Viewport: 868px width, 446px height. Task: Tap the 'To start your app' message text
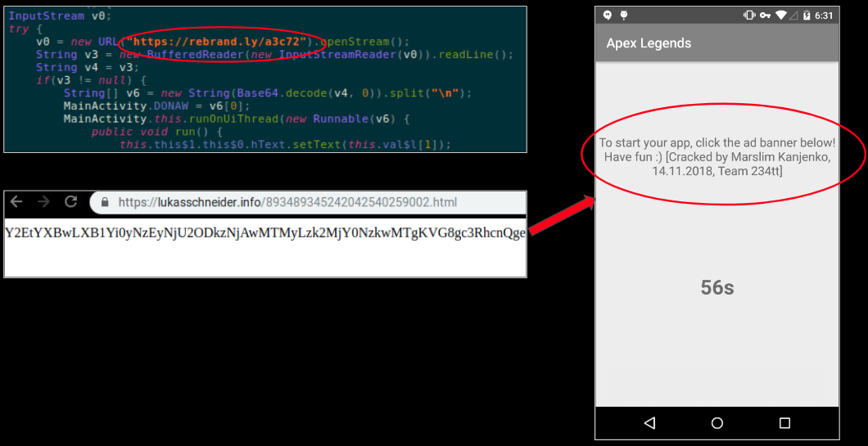(717, 157)
